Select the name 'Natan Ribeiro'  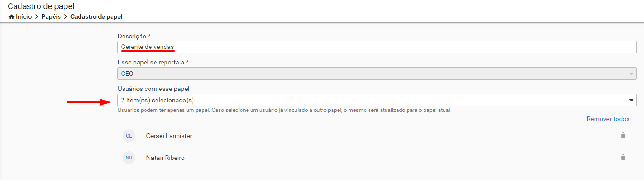point(166,158)
